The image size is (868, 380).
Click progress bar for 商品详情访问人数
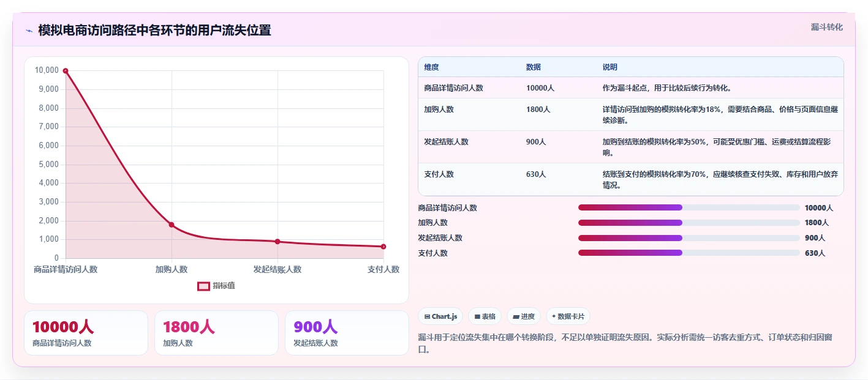689,207
